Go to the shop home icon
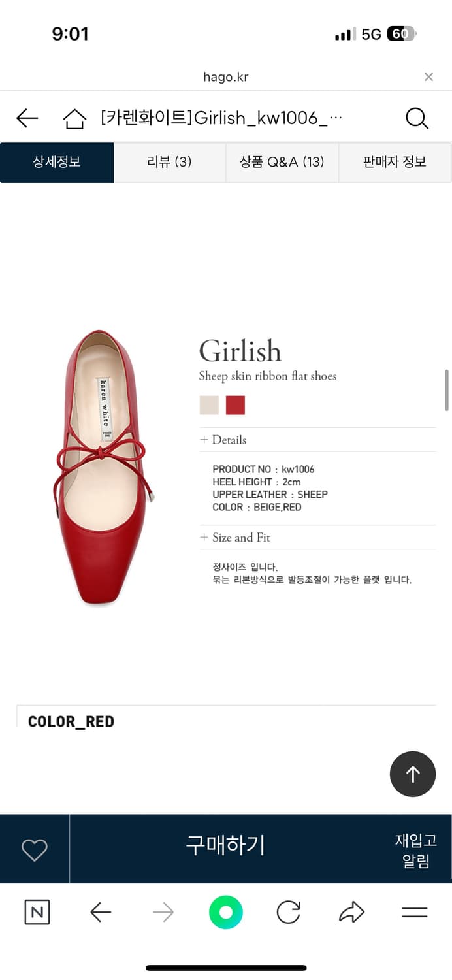This screenshot has width=452, height=980. 74,119
